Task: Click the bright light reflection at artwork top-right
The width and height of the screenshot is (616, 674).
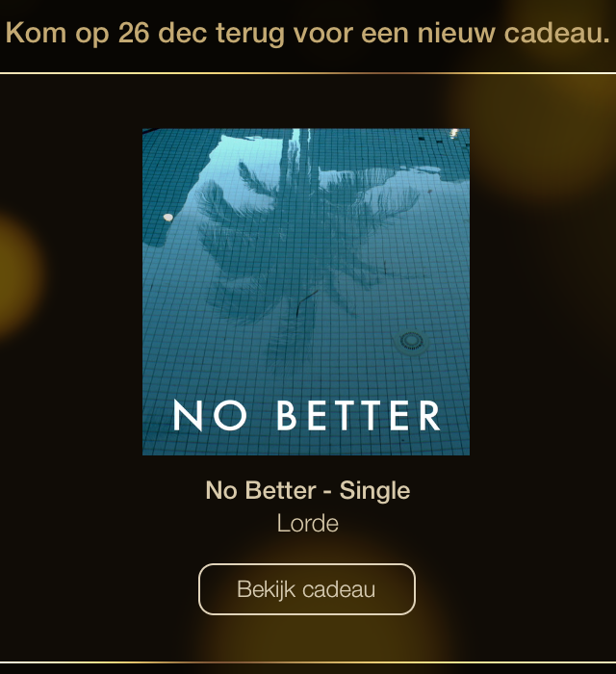Action: tap(453, 133)
